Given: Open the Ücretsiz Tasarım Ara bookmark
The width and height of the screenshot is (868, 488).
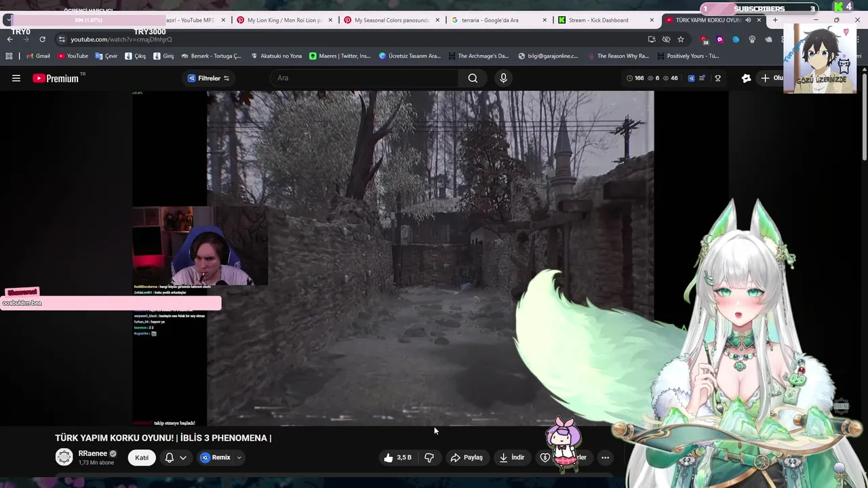Looking at the screenshot, I should (410, 56).
